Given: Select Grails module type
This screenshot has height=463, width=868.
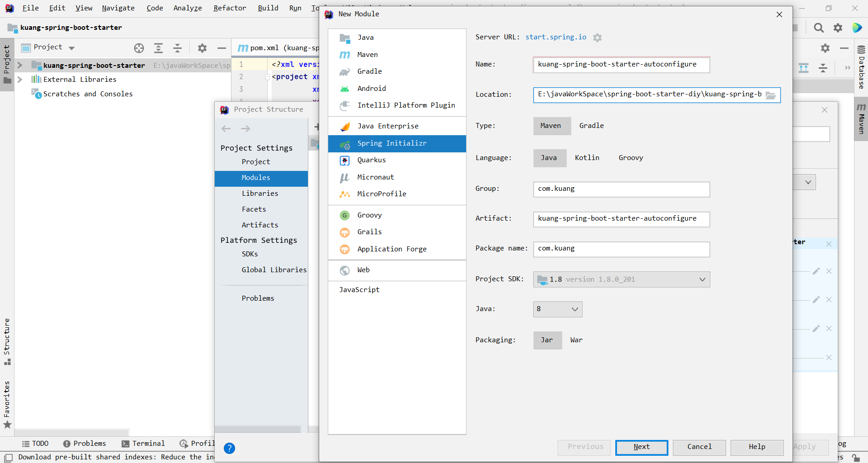Looking at the screenshot, I should point(397,232).
